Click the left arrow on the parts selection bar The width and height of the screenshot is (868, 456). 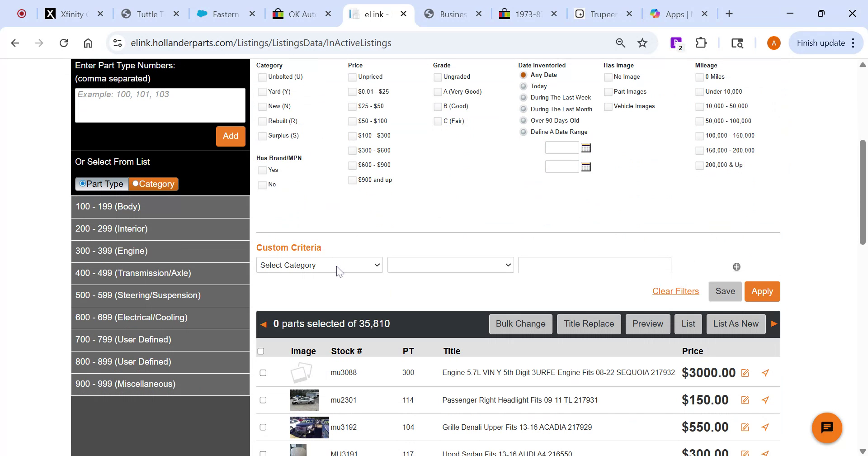pyautogui.click(x=264, y=323)
